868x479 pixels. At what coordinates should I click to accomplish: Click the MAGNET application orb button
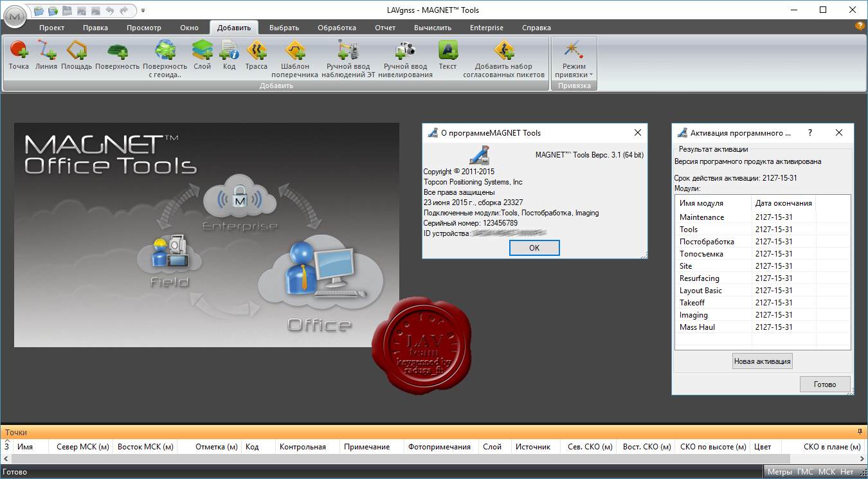pyautogui.click(x=15, y=15)
